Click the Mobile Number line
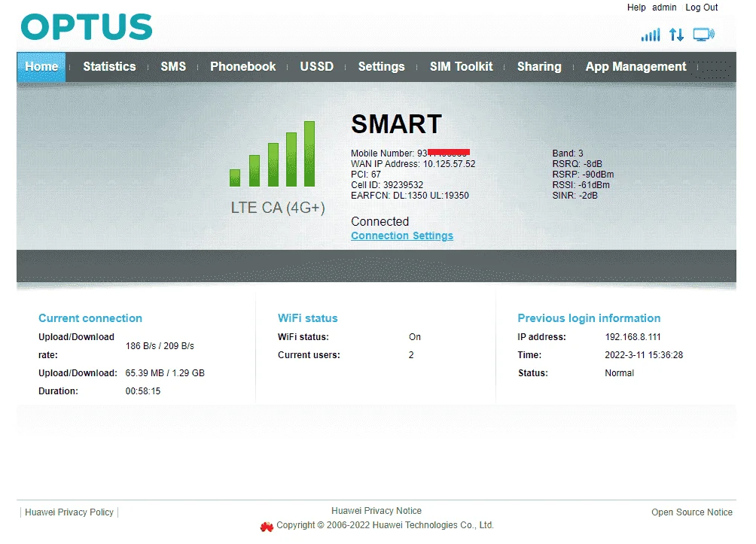 [x=410, y=153]
